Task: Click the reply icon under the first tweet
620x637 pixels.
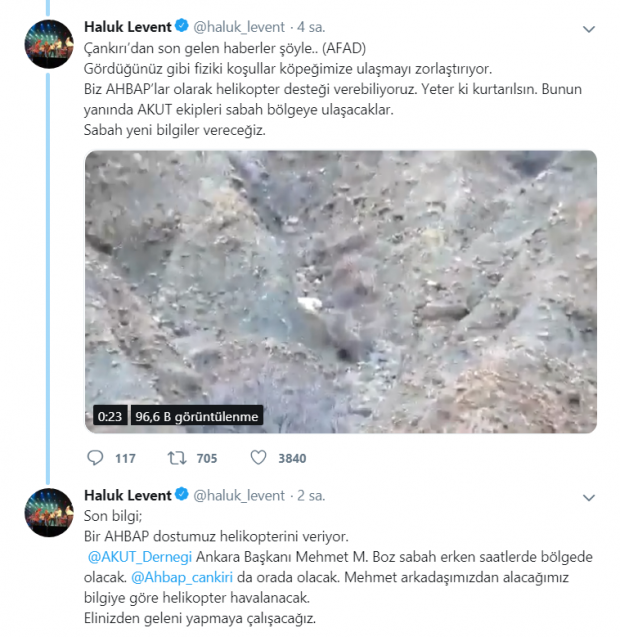Action: (96, 458)
